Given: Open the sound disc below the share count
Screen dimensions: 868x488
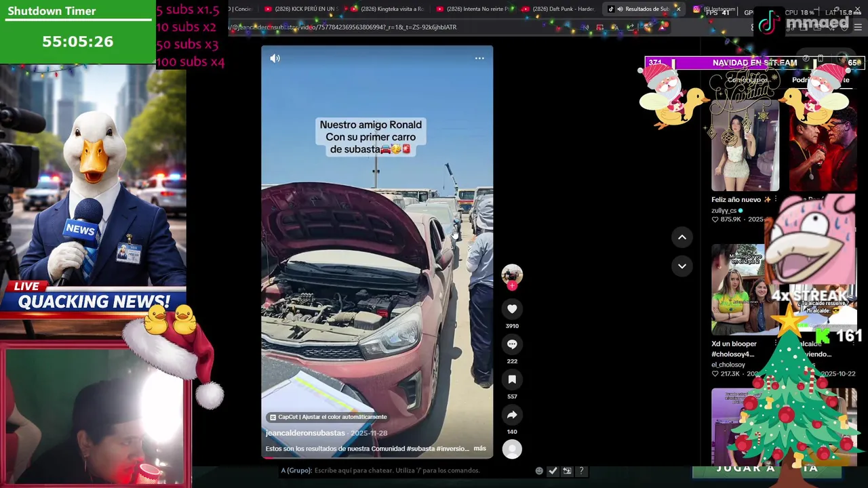Looking at the screenshot, I should (512, 449).
